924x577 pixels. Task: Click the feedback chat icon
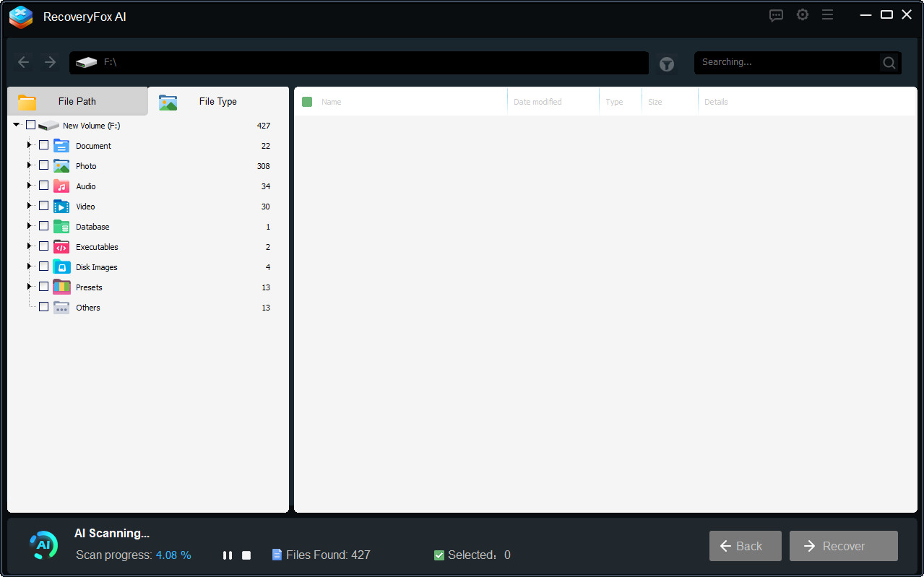coord(776,14)
